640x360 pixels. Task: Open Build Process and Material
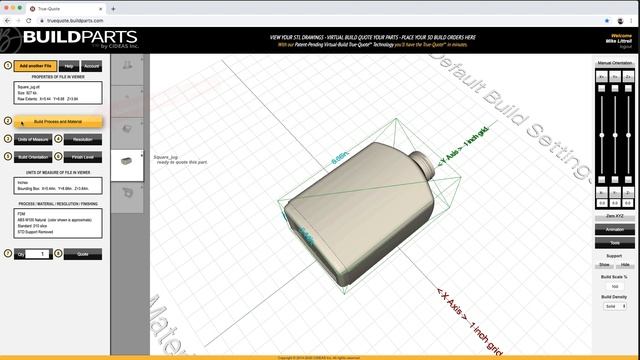58,122
